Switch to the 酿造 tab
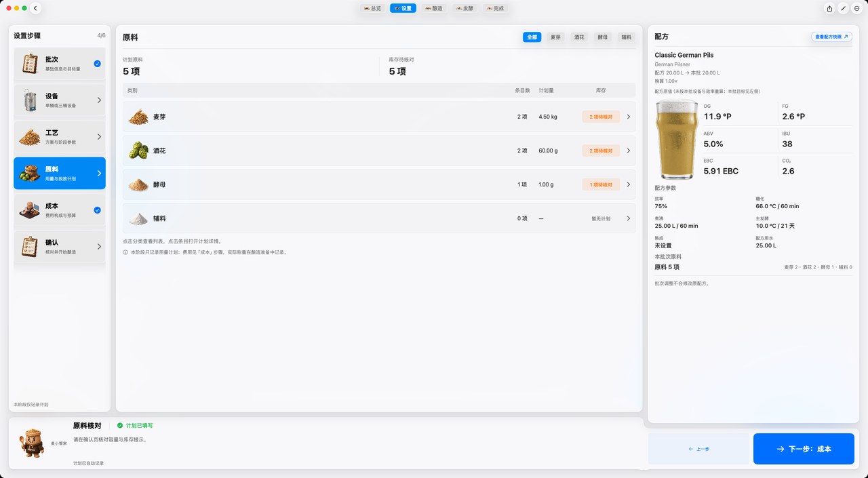Viewport: 868px width, 478px height. pos(434,8)
